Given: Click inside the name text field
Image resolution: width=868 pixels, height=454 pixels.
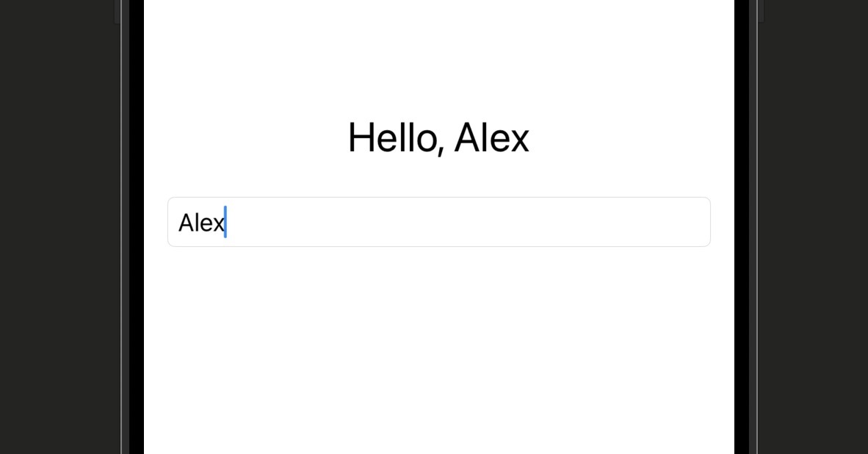Looking at the screenshot, I should tap(441, 222).
